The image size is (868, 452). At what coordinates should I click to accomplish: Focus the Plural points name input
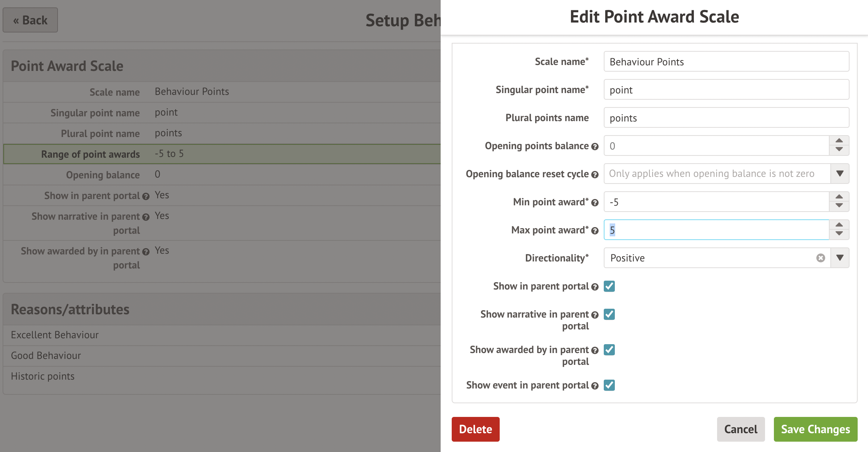(x=726, y=118)
